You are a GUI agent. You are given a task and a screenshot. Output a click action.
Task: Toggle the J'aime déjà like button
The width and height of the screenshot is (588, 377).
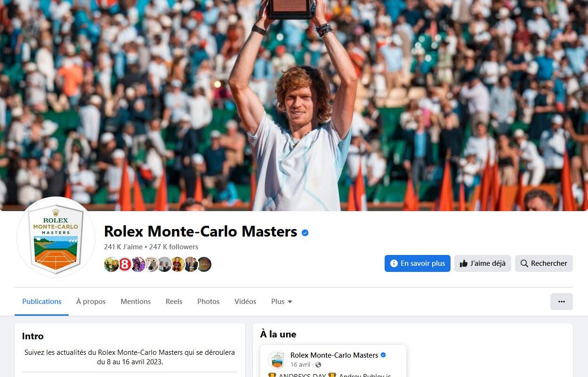tap(483, 263)
